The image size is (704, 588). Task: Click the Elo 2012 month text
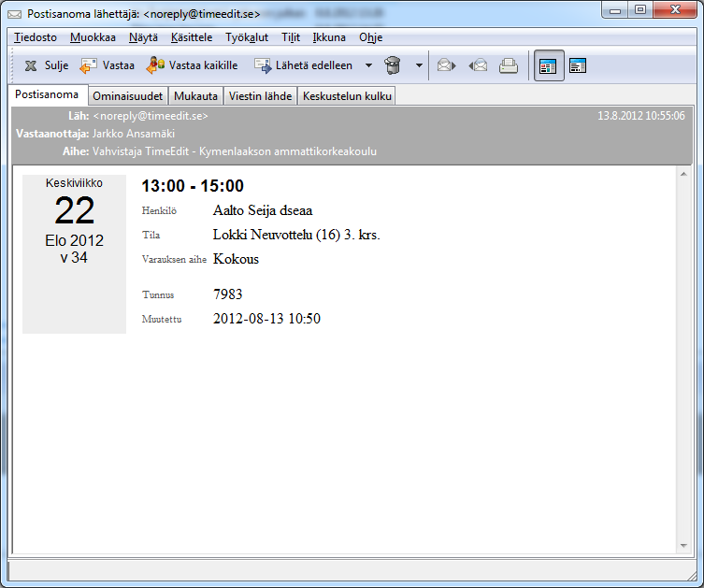pyautogui.click(x=74, y=240)
